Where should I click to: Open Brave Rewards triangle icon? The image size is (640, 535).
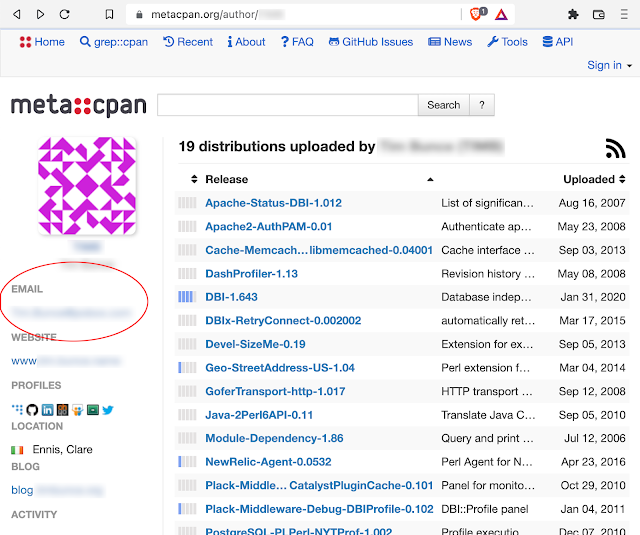pyautogui.click(x=501, y=15)
